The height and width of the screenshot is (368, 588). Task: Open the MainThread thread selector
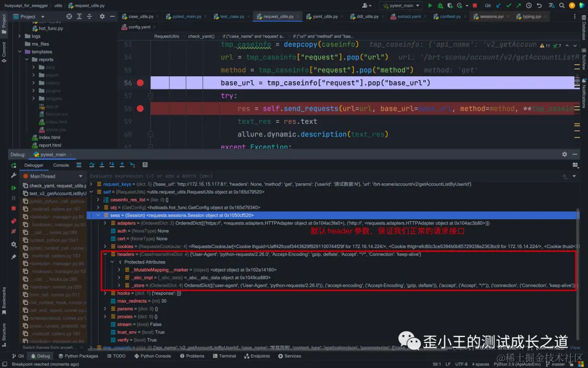point(52,176)
